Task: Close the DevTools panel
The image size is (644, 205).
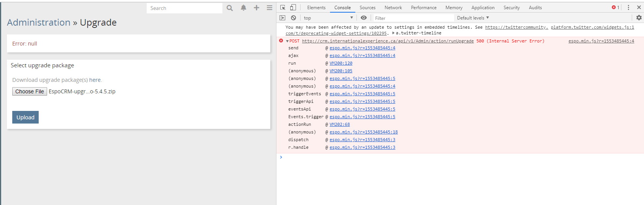Action: [639, 7]
